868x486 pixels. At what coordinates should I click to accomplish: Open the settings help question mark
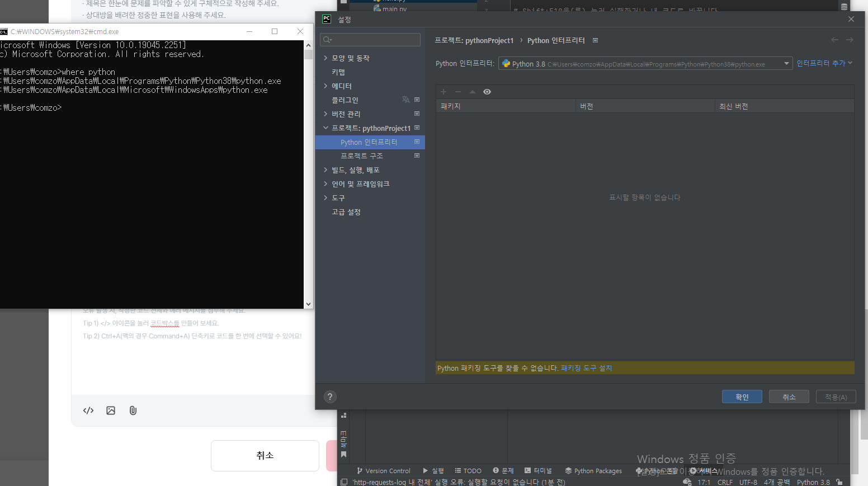click(330, 397)
